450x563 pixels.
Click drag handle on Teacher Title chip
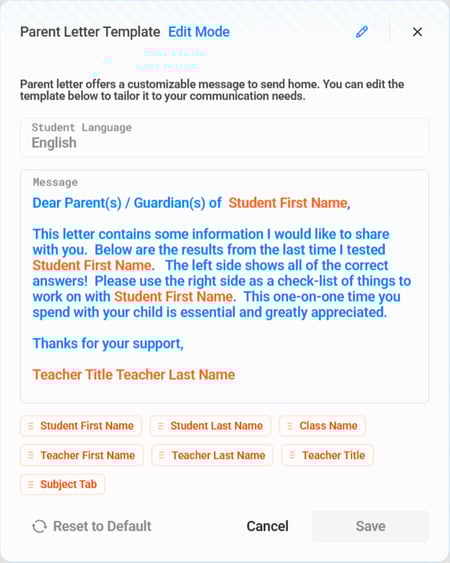[x=292, y=455]
